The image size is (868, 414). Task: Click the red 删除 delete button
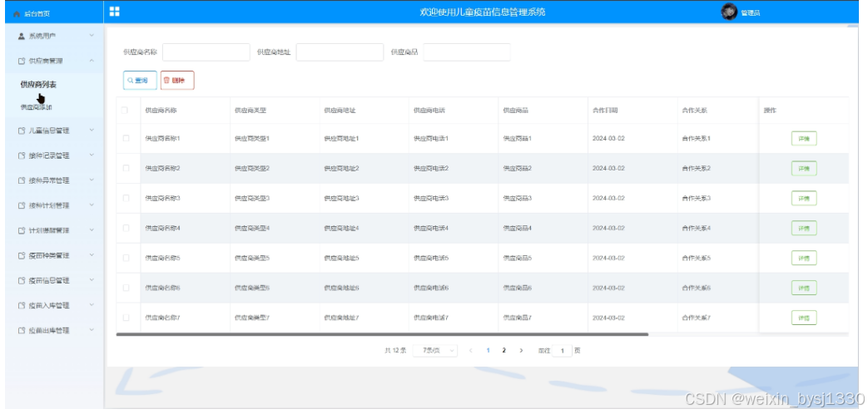click(x=177, y=80)
